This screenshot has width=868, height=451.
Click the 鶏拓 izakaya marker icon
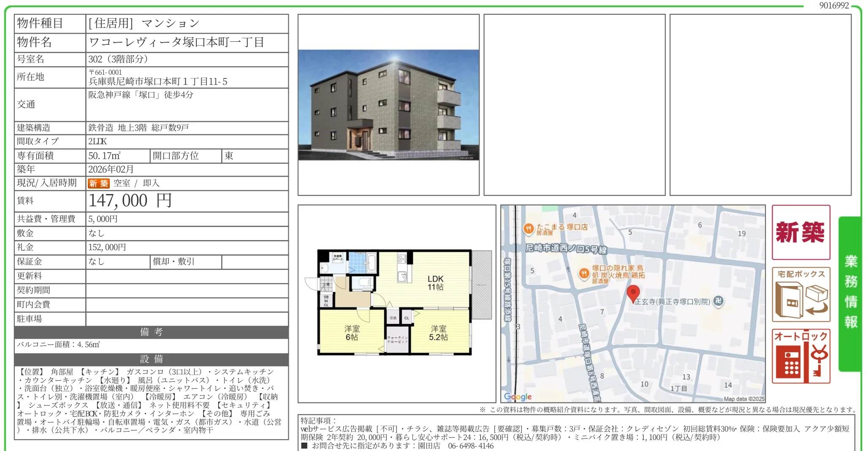point(585,274)
